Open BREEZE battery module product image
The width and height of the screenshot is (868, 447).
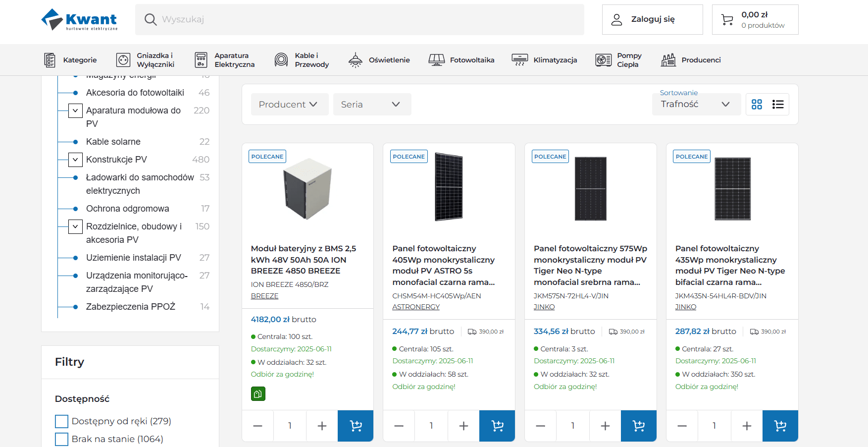(x=307, y=188)
